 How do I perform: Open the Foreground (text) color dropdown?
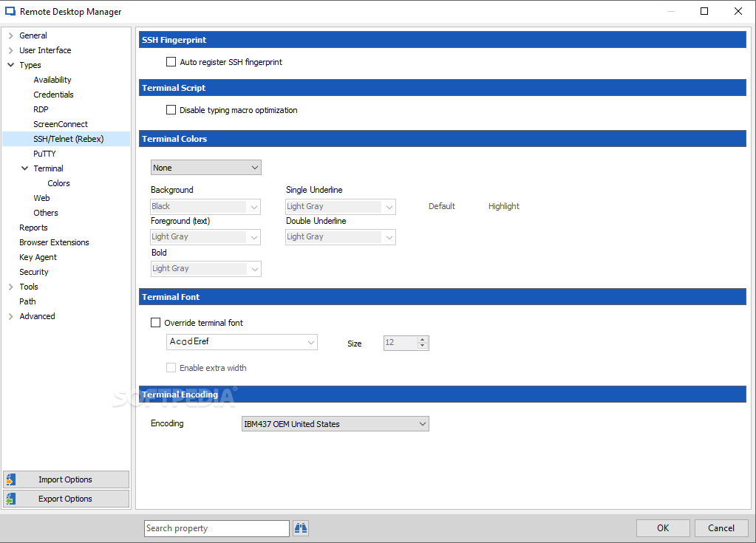pos(206,236)
